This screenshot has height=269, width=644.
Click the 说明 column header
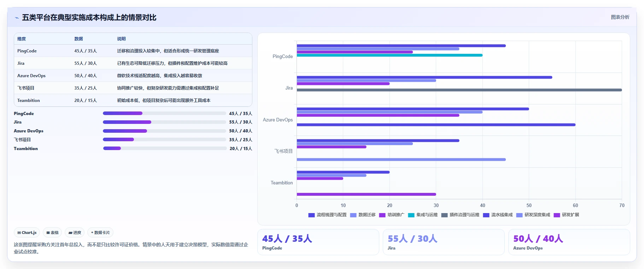[x=121, y=39]
